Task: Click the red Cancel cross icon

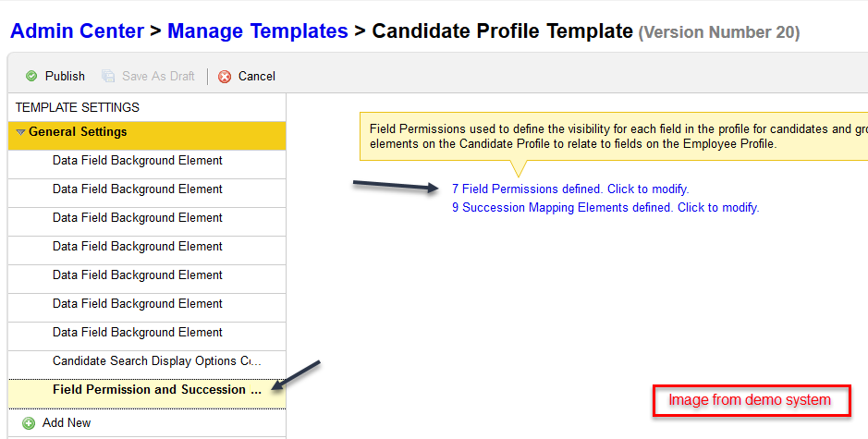Action: [x=225, y=77]
